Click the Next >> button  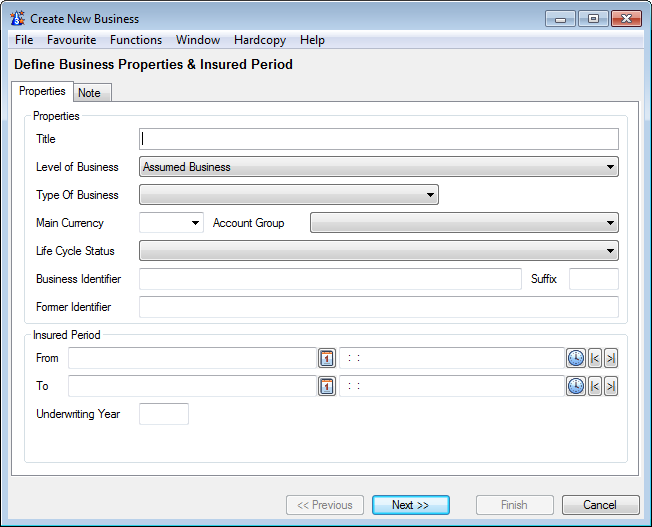tap(410, 505)
